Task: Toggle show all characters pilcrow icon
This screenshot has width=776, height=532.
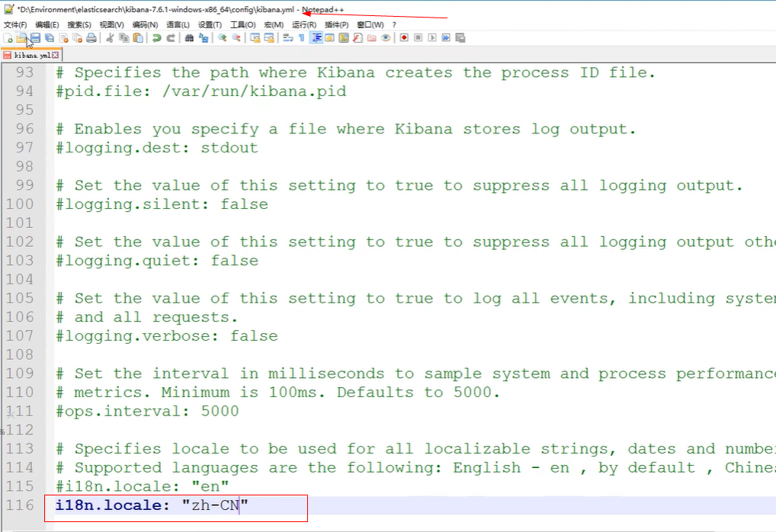Action: pyautogui.click(x=301, y=38)
